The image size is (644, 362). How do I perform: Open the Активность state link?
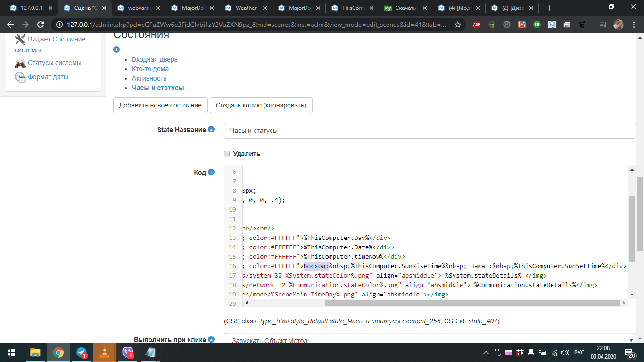point(149,78)
